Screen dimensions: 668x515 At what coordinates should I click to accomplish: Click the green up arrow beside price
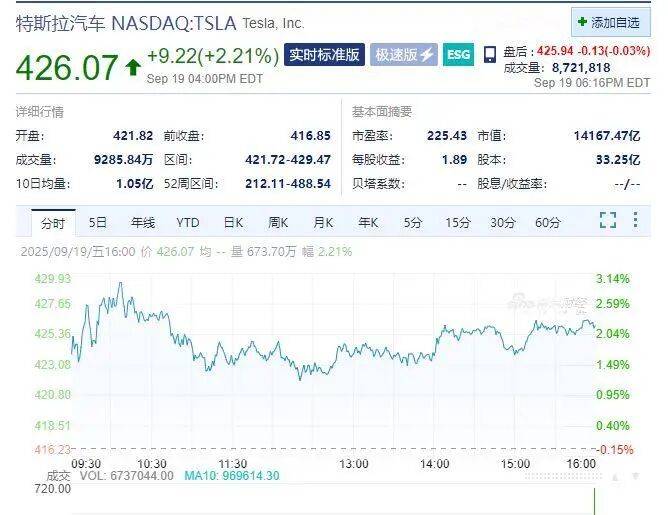pyautogui.click(x=132, y=67)
